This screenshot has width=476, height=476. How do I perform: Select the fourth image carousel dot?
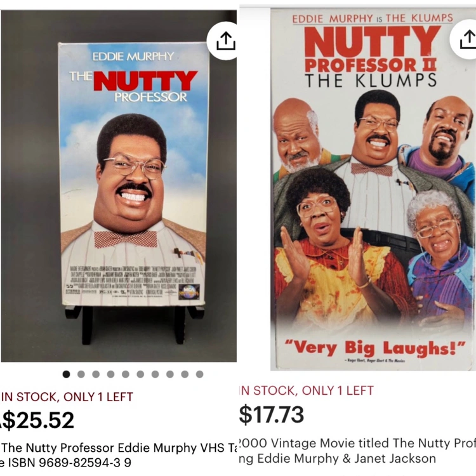point(111,374)
